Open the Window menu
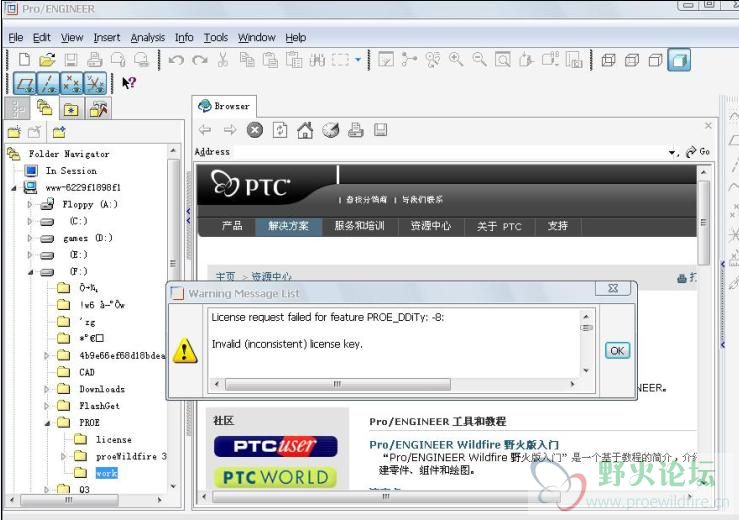Image resolution: width=739 pixels, height=520 pixels. coord(256,37)
